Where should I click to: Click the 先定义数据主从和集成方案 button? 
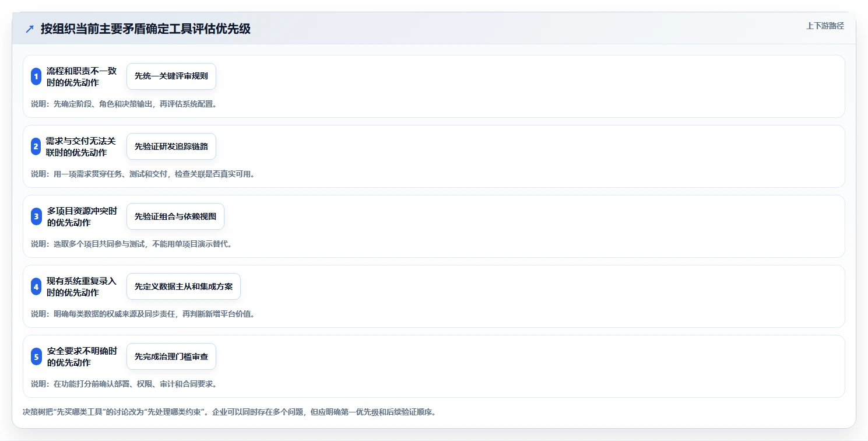click(184, 286)
